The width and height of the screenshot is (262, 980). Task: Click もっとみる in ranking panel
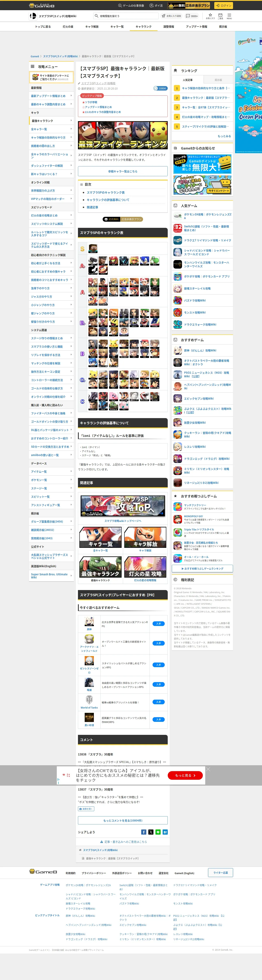coord(224,136)
